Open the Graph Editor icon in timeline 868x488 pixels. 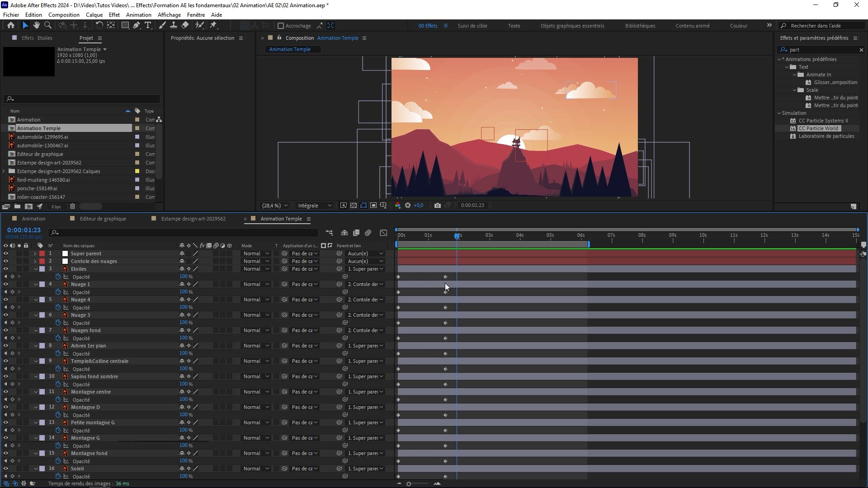pyautogui.click(x=383, y=233)
